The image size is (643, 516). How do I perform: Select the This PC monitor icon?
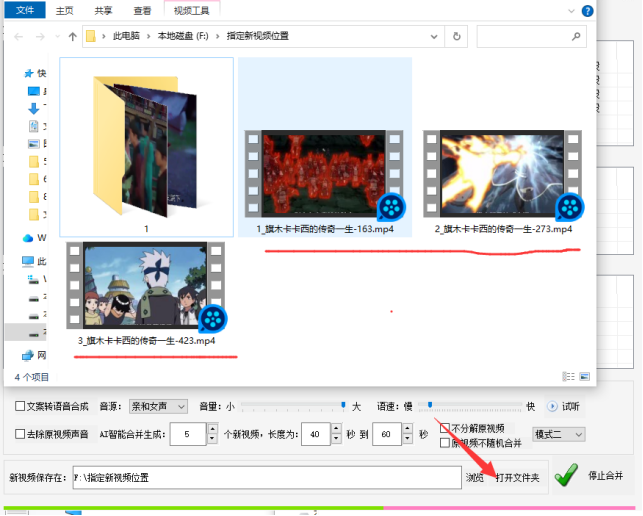[28, 261]
